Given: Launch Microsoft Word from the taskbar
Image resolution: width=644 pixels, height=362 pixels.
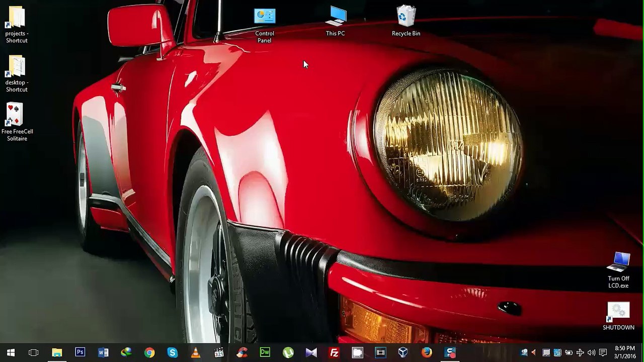Looking at the screenshot, I should 103,352.
